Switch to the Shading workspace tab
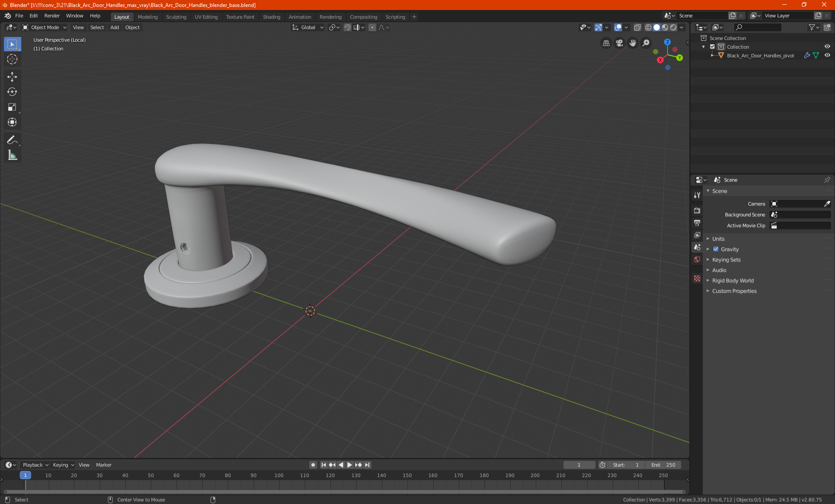835x504 pixels. (271, 17)
